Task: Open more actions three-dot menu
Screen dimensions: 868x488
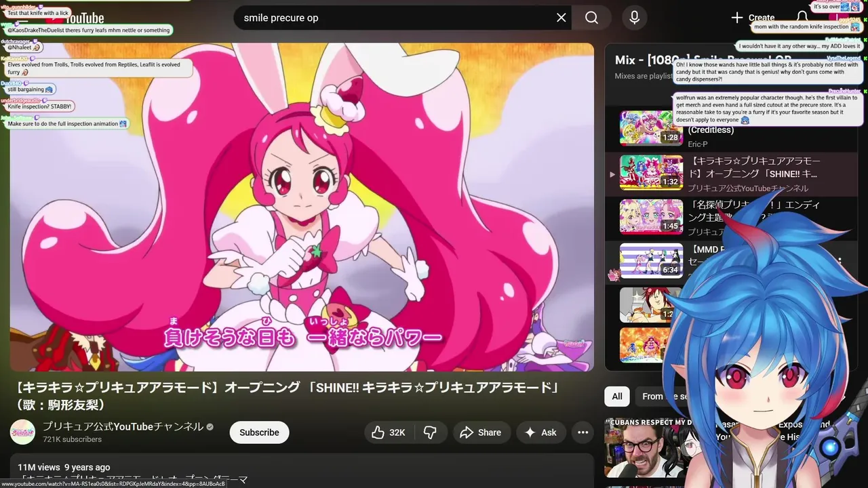Action: tap(583, 432)
